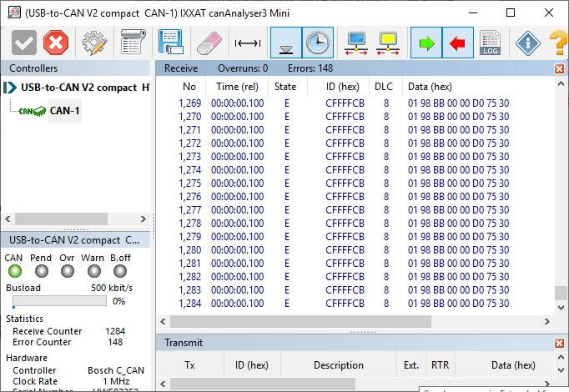The width and height of the screenshot is (569, 392).
Task: Click the Time (rel) column header
Action: [237, 87]
